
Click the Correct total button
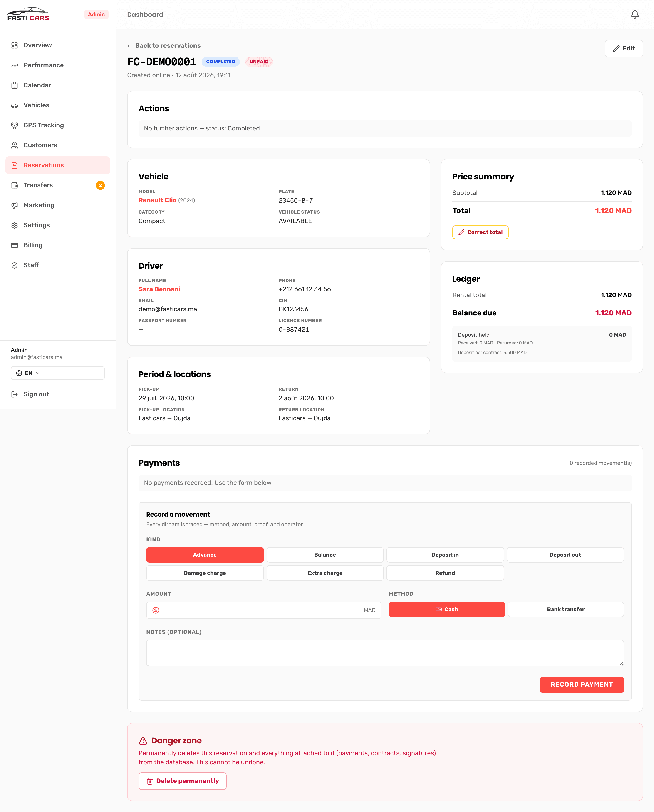coord(480,232)
